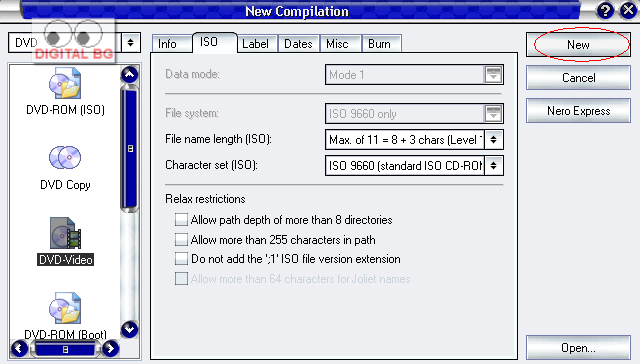
Task: Click the Nero Express button
Action: (x=578, y=111)
